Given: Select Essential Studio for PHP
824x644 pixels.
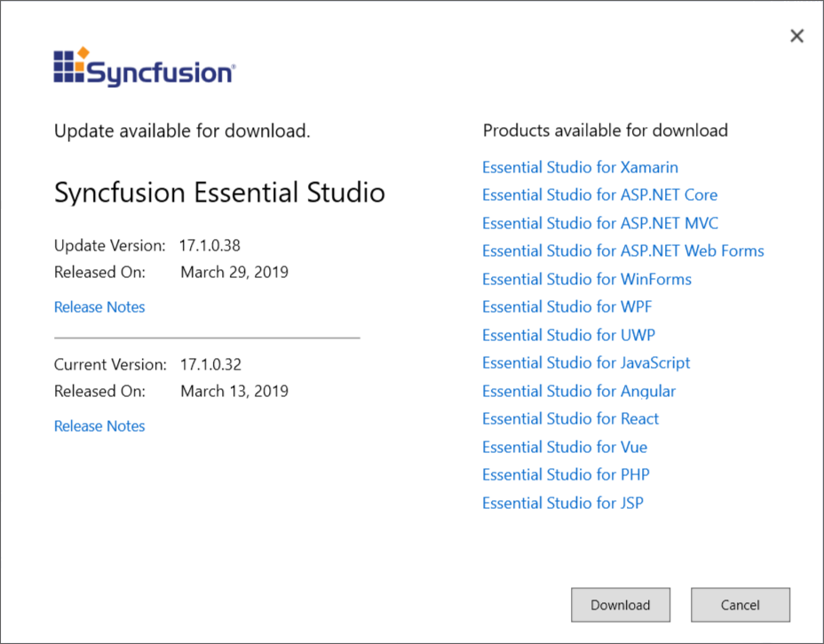Looking at the screenshot, I should [566, 475].
